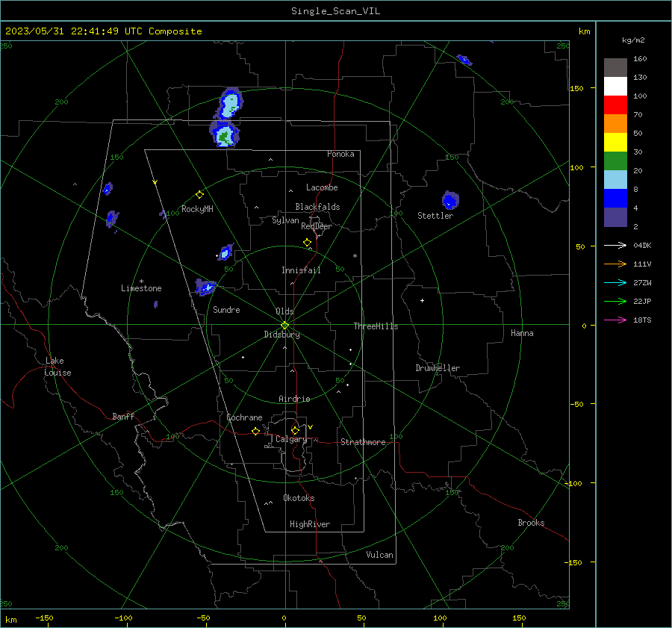Click the green 22JP arrow in legend
Viewport: 672px width, 628px height.
coord(615,302)
